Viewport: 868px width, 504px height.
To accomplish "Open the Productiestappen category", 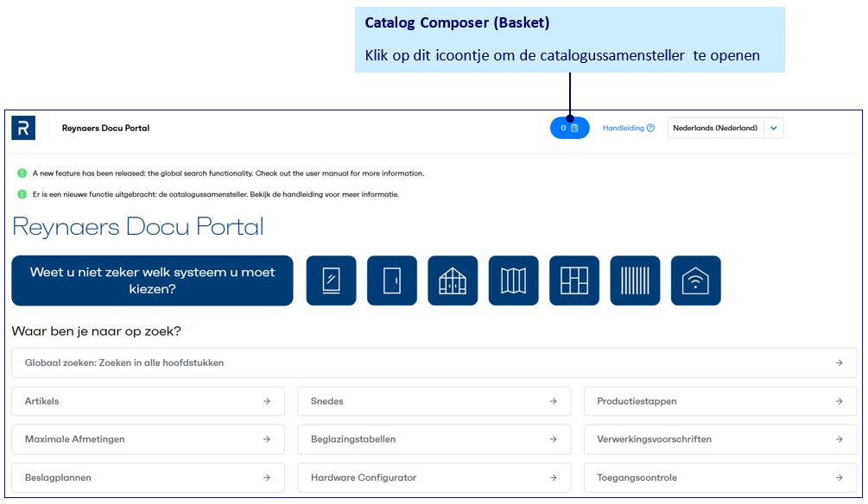I will click(720, 401).
